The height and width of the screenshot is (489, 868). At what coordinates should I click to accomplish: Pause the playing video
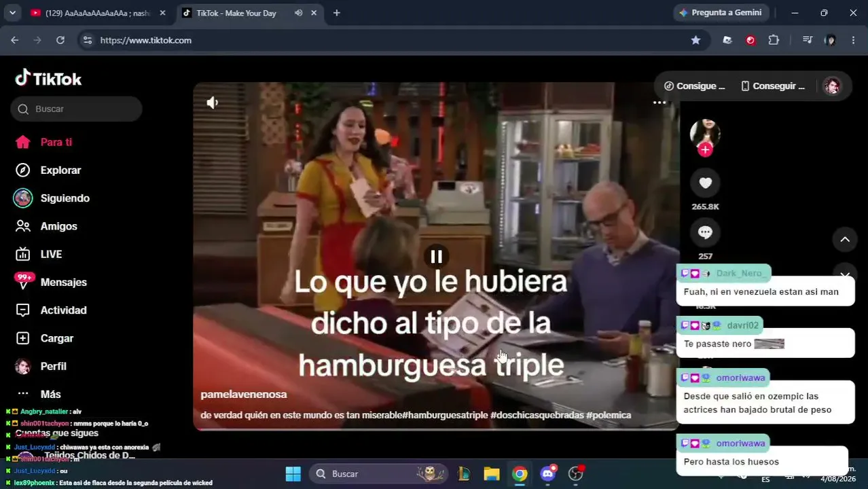click(436, 256)
